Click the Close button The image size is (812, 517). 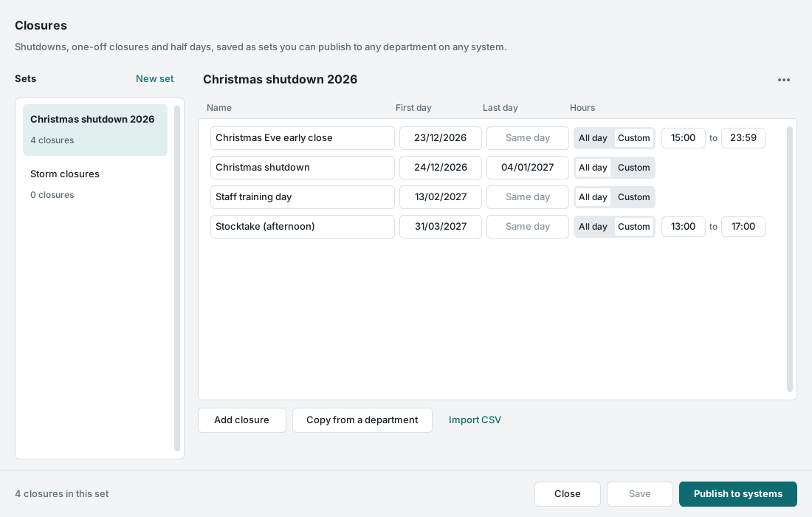568,494
